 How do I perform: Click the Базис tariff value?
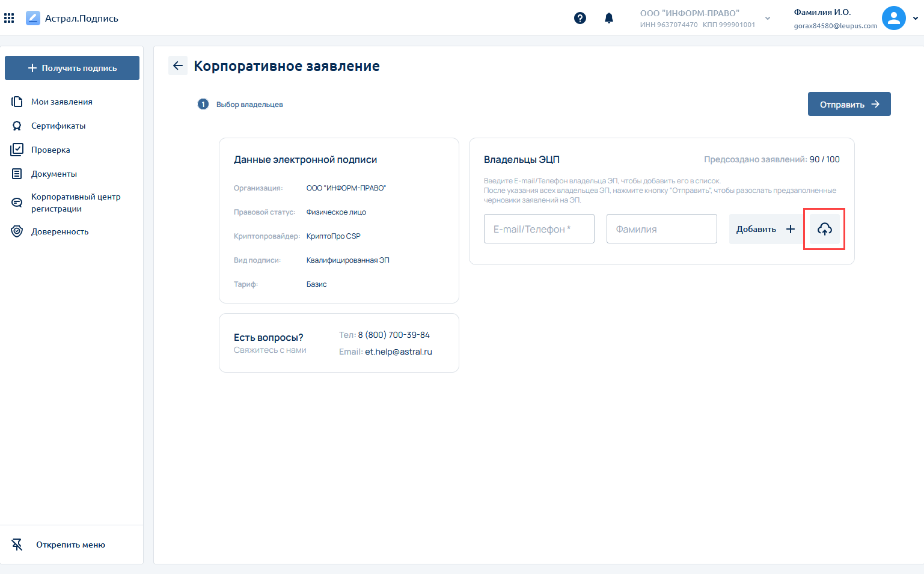click(316, 284)
